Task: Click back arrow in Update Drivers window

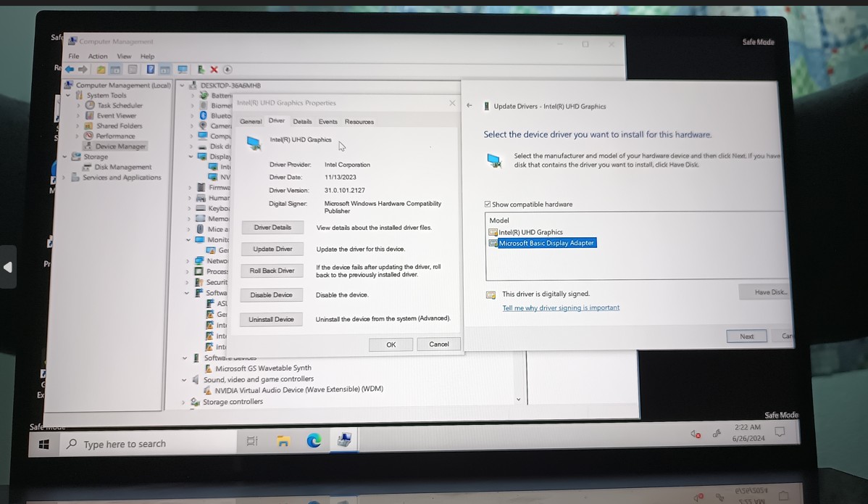Action: pyautogui.click(x=470, y=105)
